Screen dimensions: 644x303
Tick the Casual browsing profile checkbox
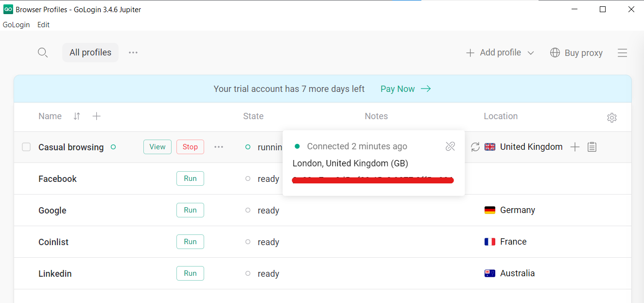click(26, 147)
